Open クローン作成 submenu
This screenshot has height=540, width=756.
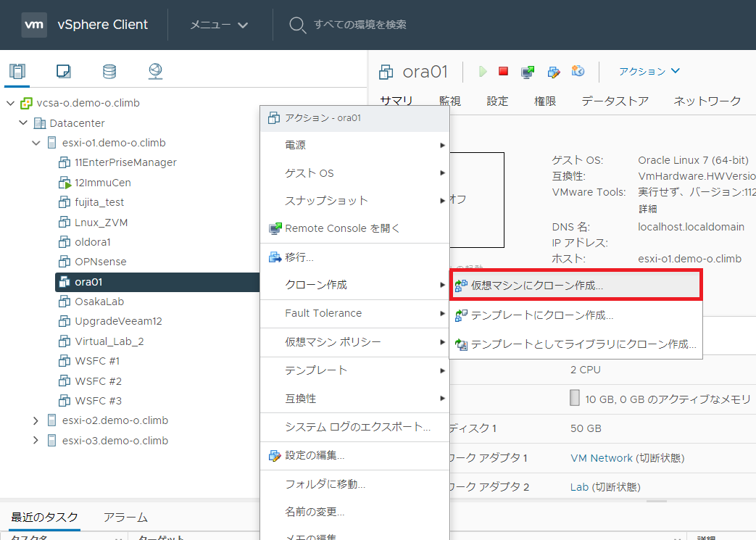355,285
